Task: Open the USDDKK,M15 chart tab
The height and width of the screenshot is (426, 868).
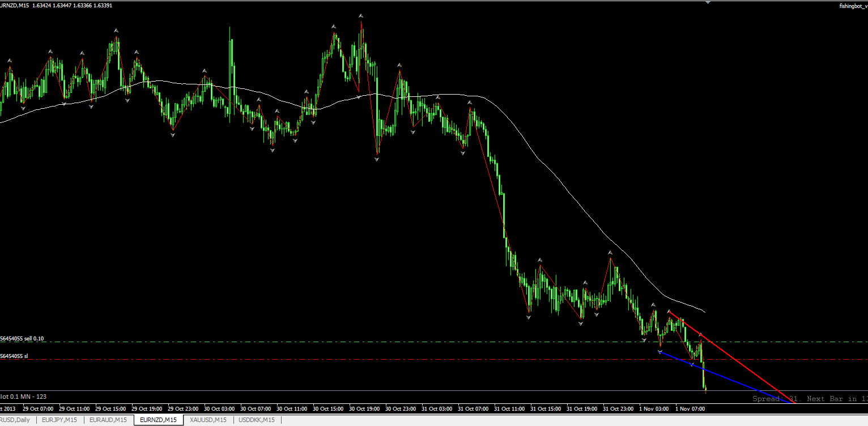Action: [257, 420]
